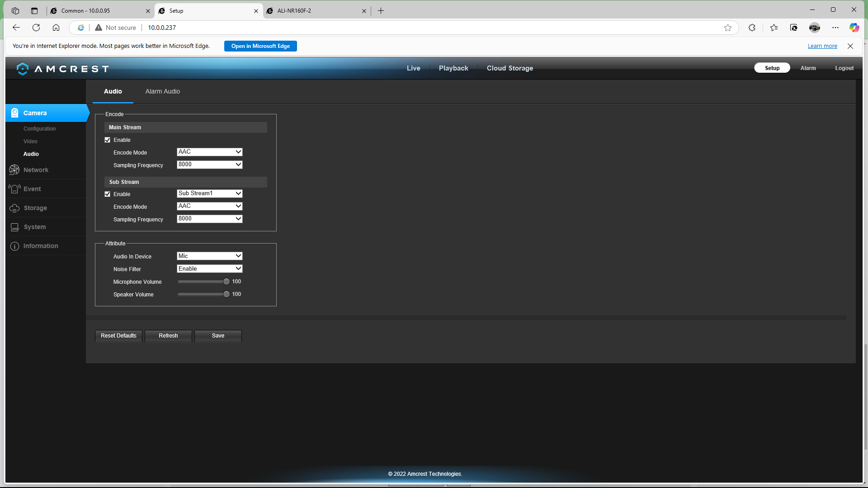Click the Event alarm bell icon

tap(14, 189)
